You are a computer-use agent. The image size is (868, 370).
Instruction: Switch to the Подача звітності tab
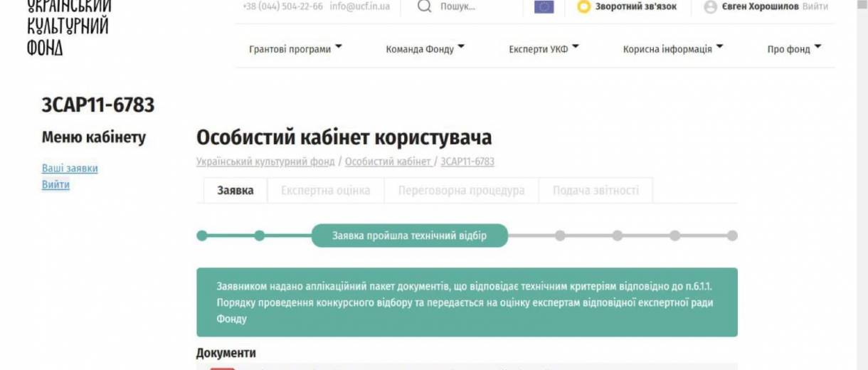[x=596, y=191]
